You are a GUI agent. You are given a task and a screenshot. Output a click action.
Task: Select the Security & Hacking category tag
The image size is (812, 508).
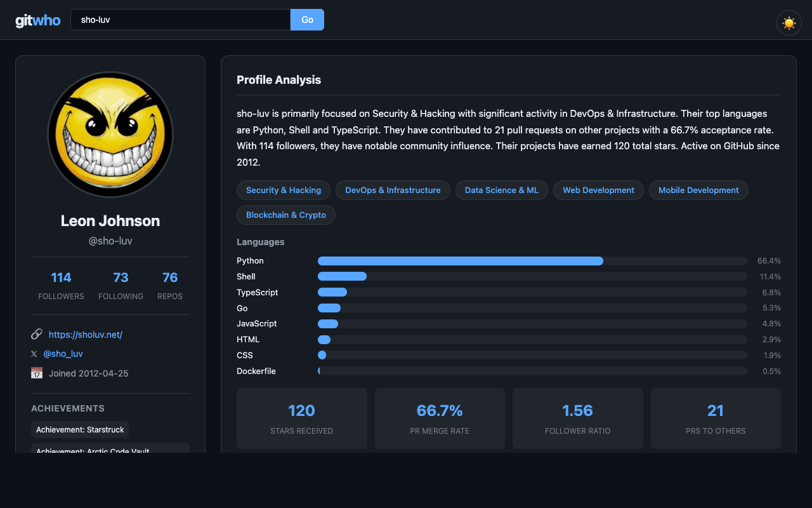(x=283, y=190)
